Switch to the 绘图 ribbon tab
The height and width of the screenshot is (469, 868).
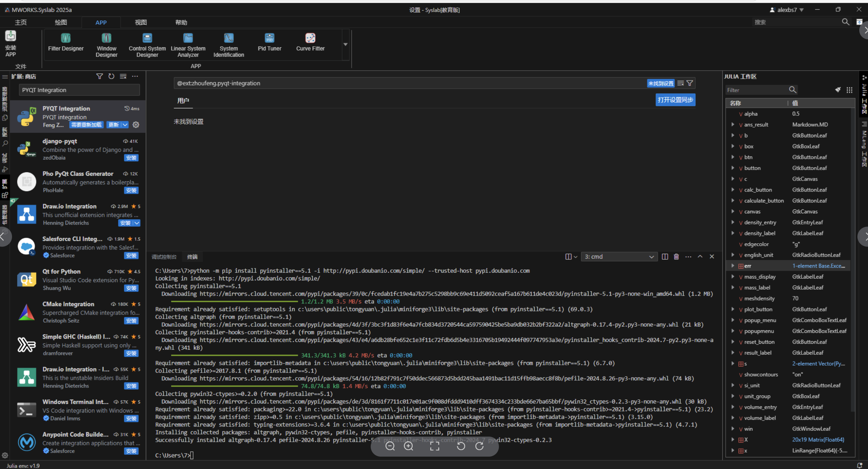pos(61,22)
